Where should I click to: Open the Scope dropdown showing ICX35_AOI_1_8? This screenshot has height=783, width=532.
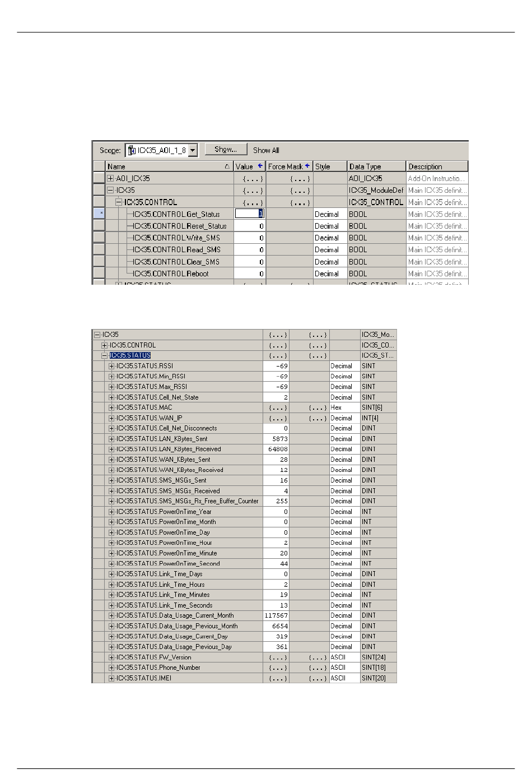point(193,150)
